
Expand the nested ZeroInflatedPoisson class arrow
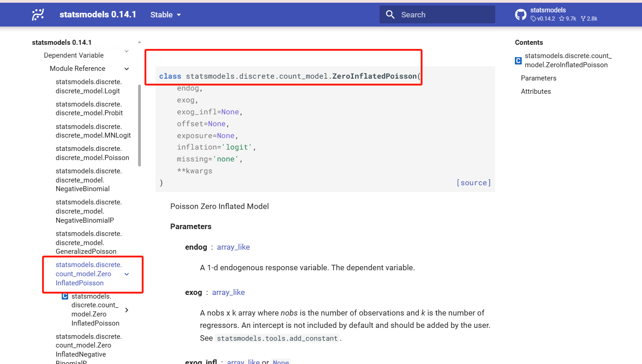click(x=127, y=310)
